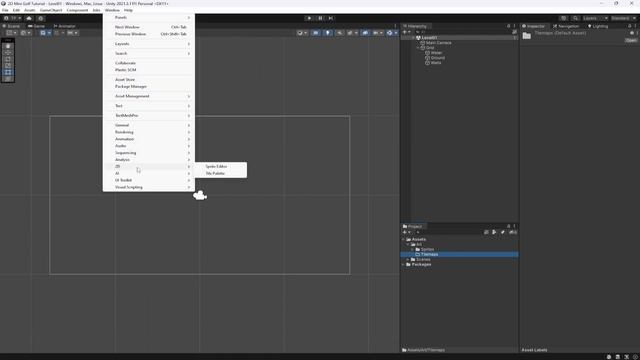Expand the Visual Scripting submenu
This screenshot has width=640, height=360.
[149, 187]
